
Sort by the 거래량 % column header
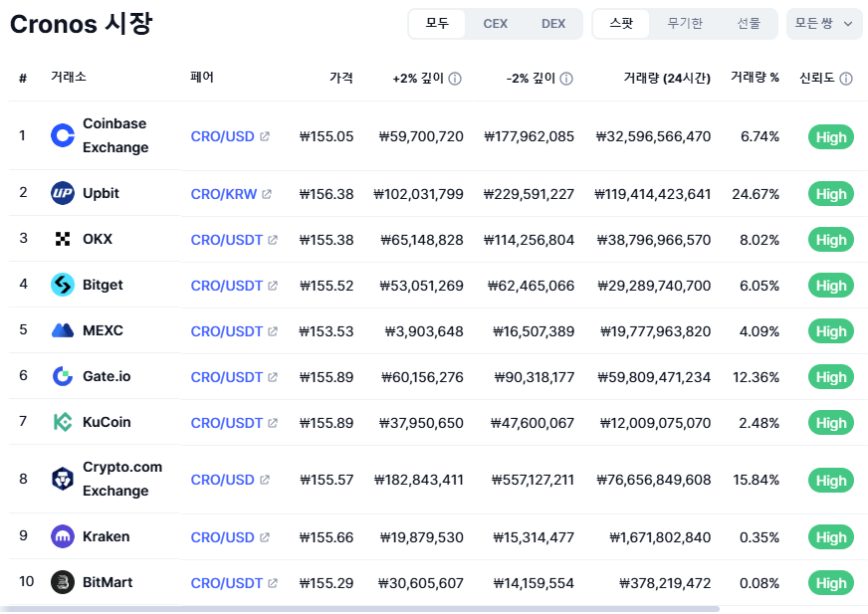pyautogui.click(x=755, y=78)
